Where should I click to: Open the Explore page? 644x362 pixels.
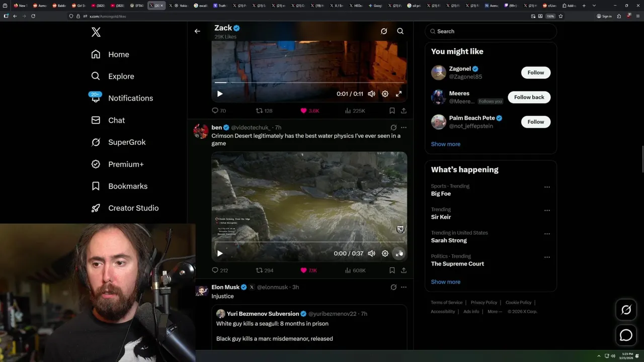(113, 76)
